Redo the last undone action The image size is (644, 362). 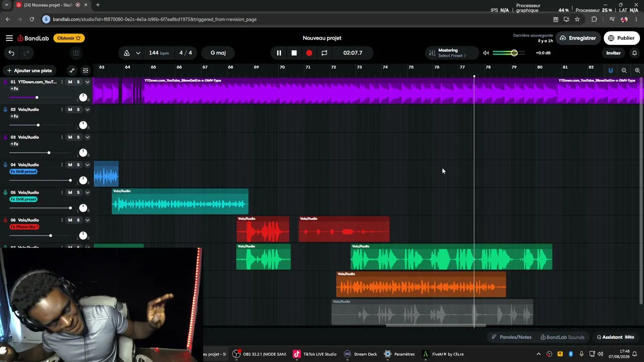tap(26, 53)
